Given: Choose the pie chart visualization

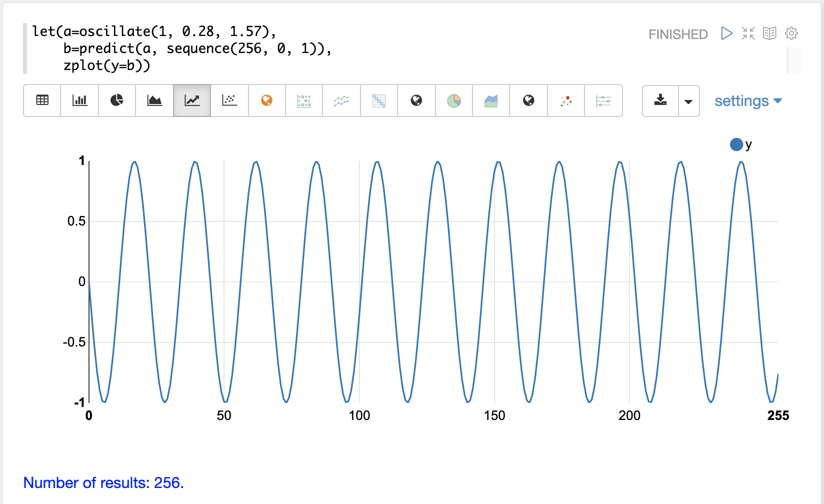Looking at the screenshot, I should (x=117, y=100).
